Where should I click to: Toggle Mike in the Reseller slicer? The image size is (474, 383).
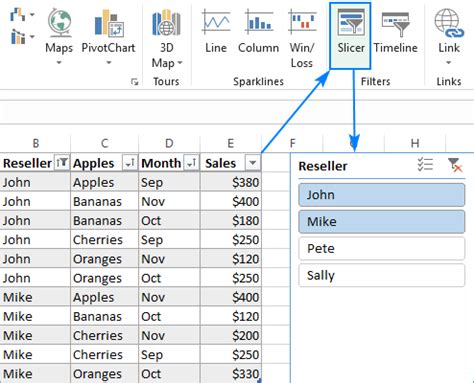tap(382, 222)
